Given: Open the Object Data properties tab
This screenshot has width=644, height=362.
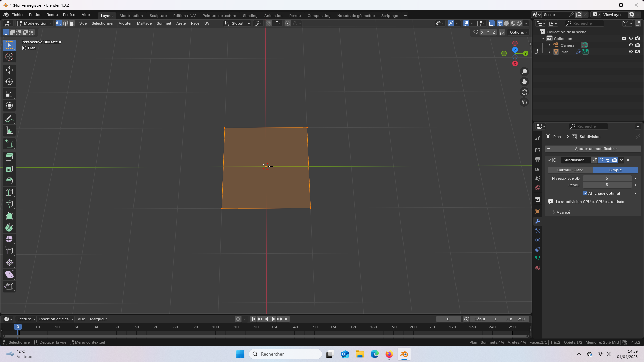Looking at the screenshot, I should tap(538, 259).
